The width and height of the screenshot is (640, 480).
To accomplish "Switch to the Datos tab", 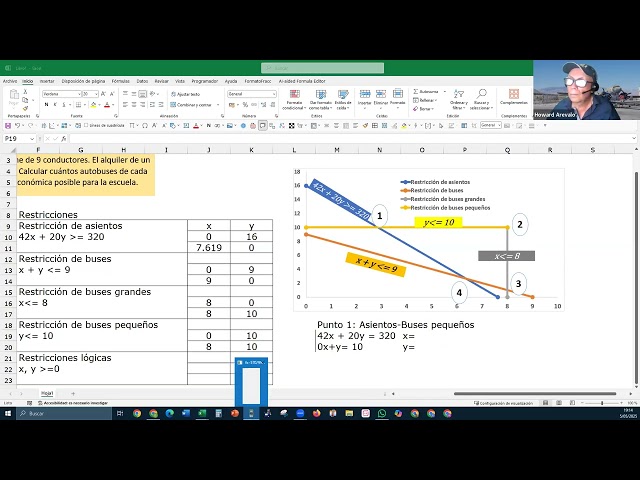I will [x=142, y=81].
